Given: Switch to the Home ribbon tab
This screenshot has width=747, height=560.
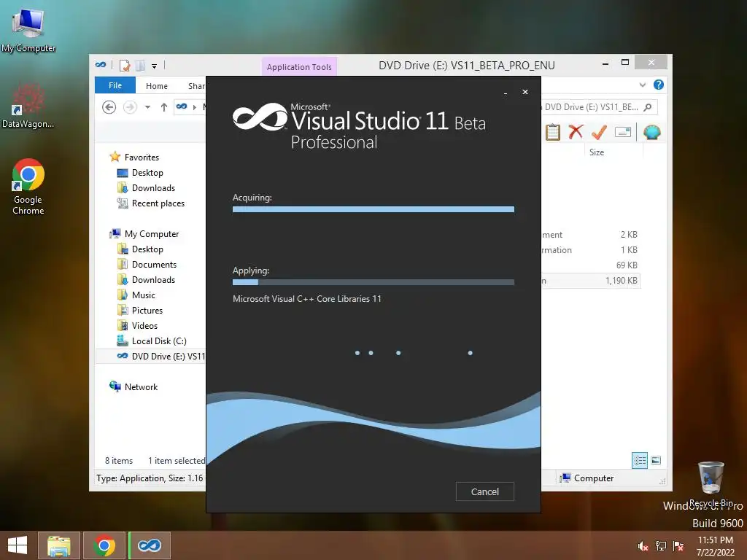Looking at the screenshot, I should (157, 86).
